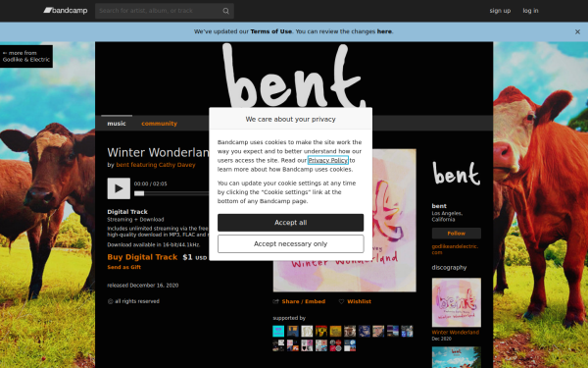Follow the 'here' link in banner
588x368 pixels.
click(384, 31)
